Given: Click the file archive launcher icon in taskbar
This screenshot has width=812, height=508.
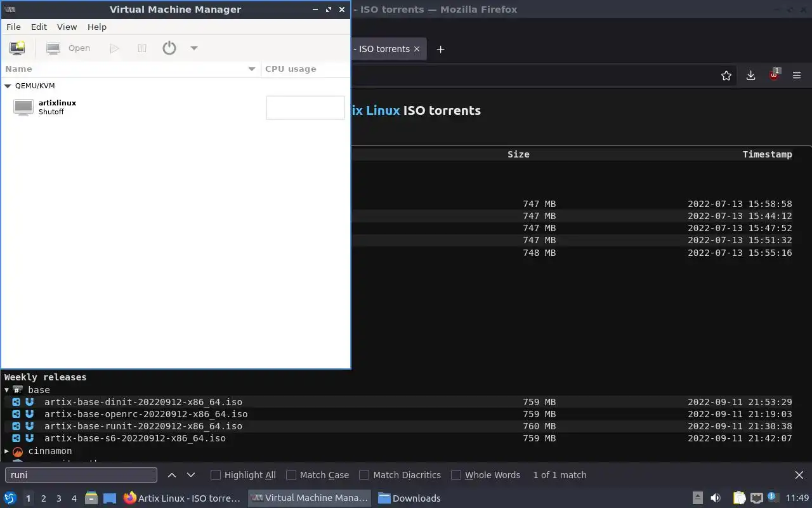Looking at the screenshot, I should [x=91, y=498].
